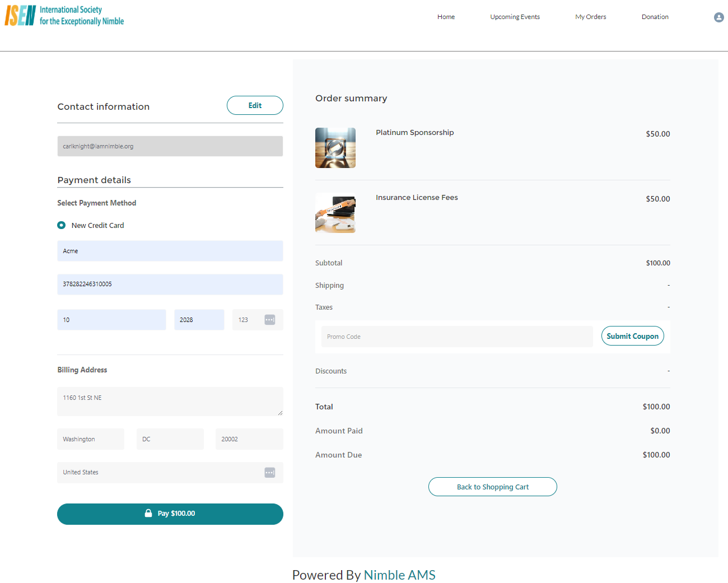Open the expiration year field showing 2028
Image resolution: width=728 pixels, height=583 pixels.
pyautogui.click(x=199, y=320)
